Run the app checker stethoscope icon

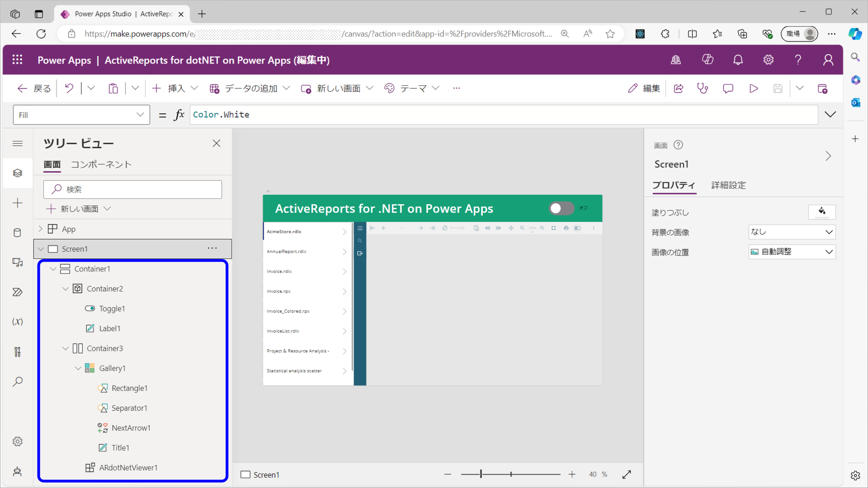pyautogui.click(x=703, y=89)
